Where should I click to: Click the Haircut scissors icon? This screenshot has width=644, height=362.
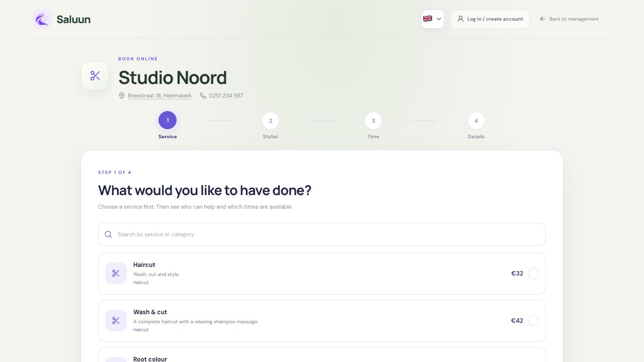pos(116,274)
